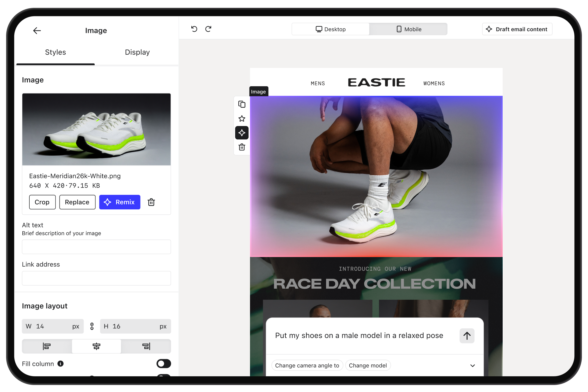This screenshot has width=588, height=392.
Task: Focus the Link address input field
Action: (96, 278)
